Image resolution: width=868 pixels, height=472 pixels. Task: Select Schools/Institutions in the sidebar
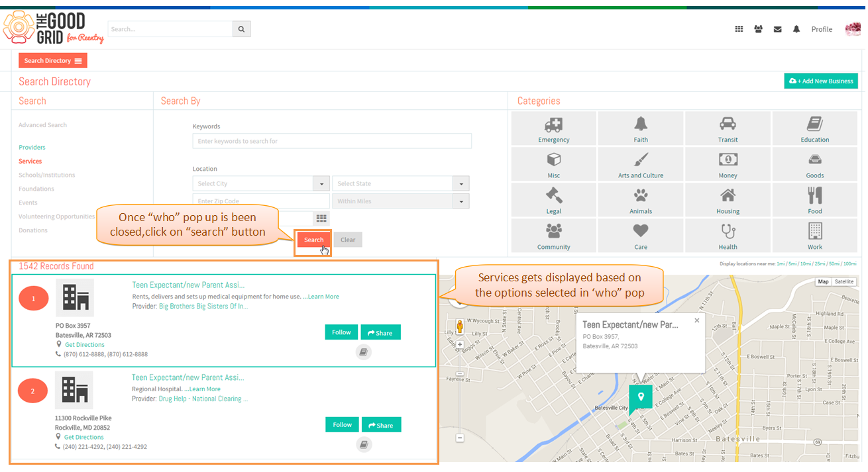pyautogui.click(x=47, y=175)
